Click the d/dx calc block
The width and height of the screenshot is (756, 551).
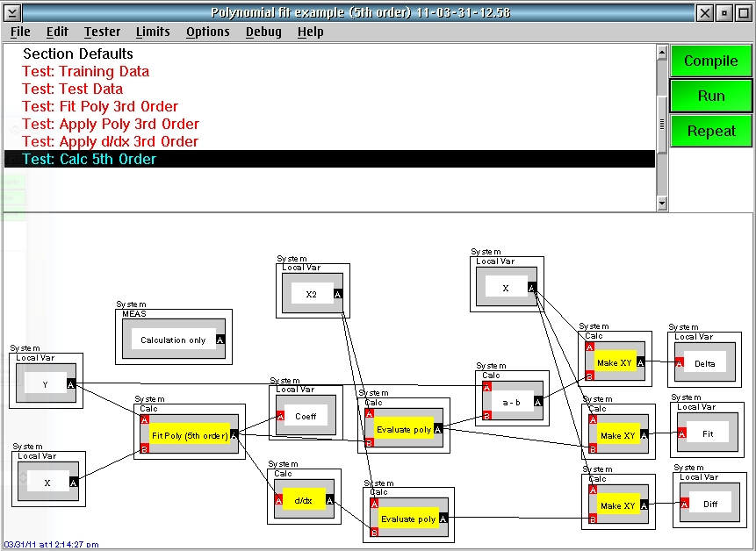304,500
